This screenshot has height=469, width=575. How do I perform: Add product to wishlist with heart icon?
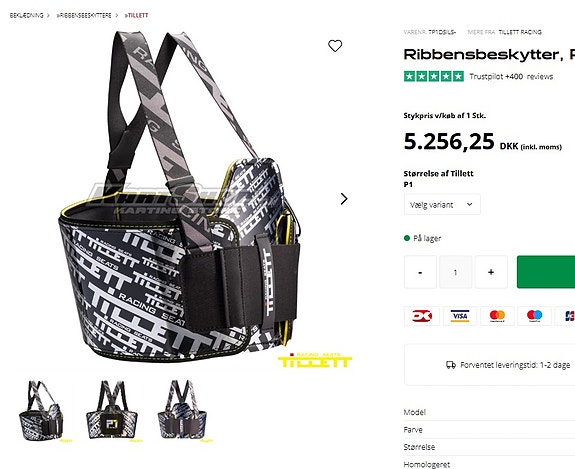point(335,46)
